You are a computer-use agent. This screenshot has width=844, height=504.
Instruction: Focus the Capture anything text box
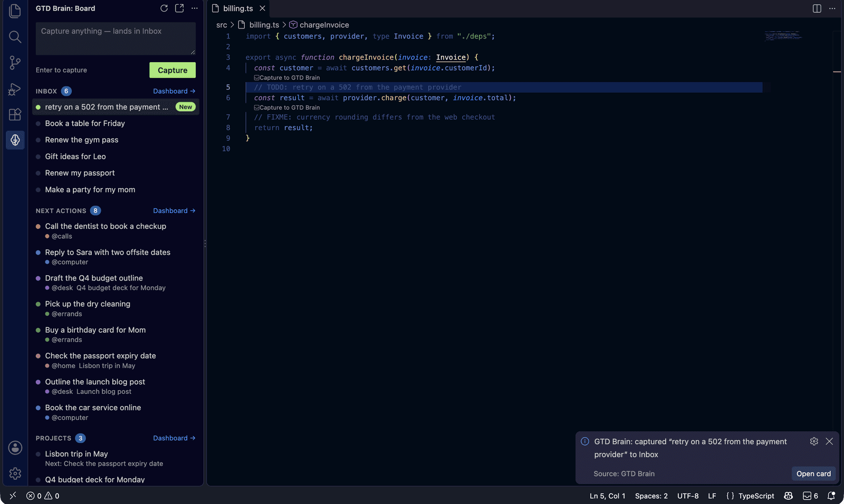116,38
